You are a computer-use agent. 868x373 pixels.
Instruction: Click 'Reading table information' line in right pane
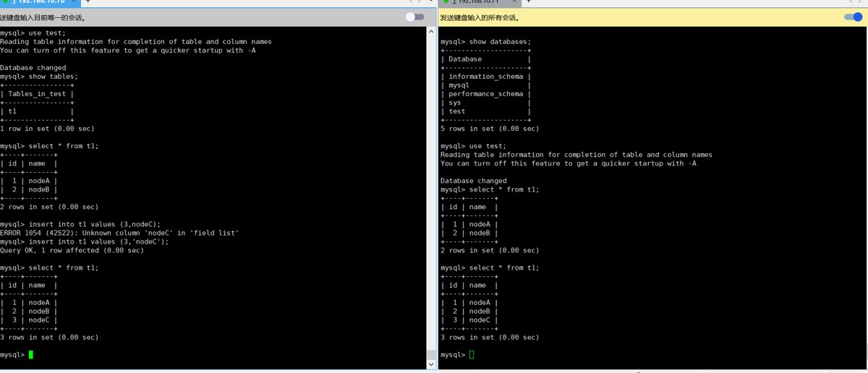(x=576, y=155)
